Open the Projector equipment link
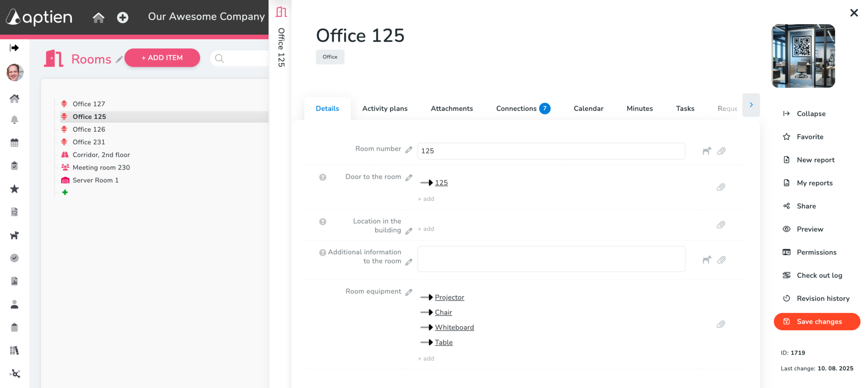 449,297
